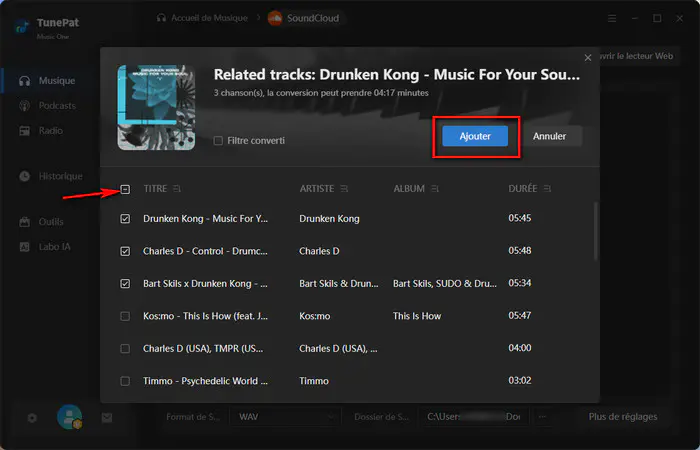
Task: Toggle the select-all checkbox in header
Action: [125, 189]
